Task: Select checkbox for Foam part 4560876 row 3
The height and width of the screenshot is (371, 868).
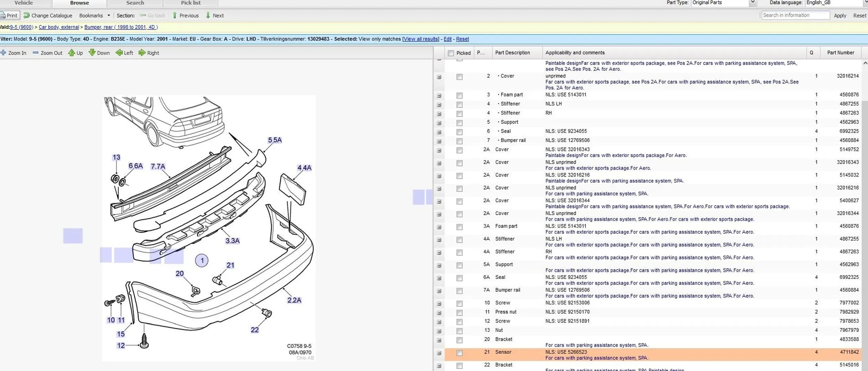Action: click(459, 96)
